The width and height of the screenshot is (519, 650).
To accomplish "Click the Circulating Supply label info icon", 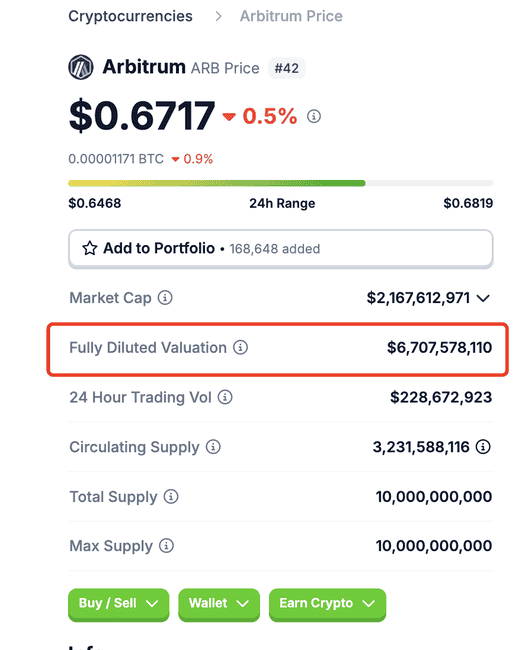I will 213,447.
